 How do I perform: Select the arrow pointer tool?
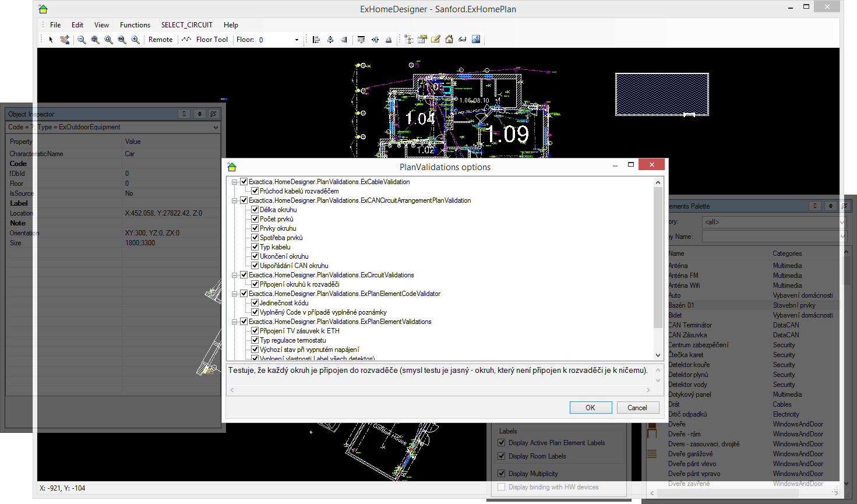click(51, 40)
